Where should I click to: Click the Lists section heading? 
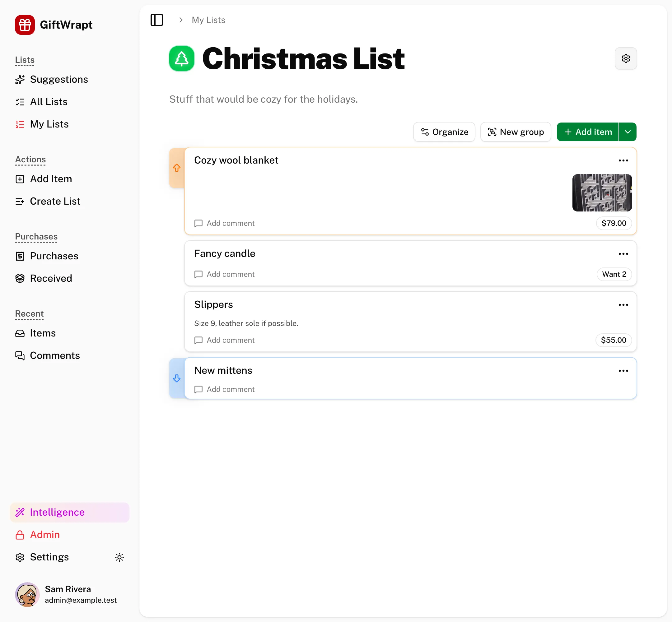tap(25, 60)
